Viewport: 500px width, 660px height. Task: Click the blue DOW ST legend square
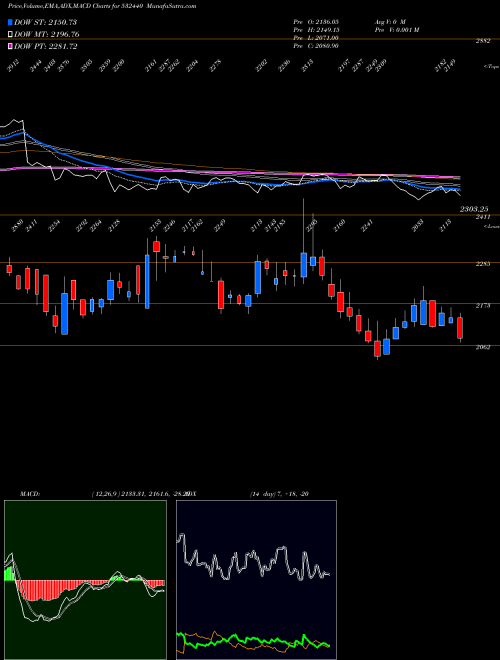coord(10,22)
